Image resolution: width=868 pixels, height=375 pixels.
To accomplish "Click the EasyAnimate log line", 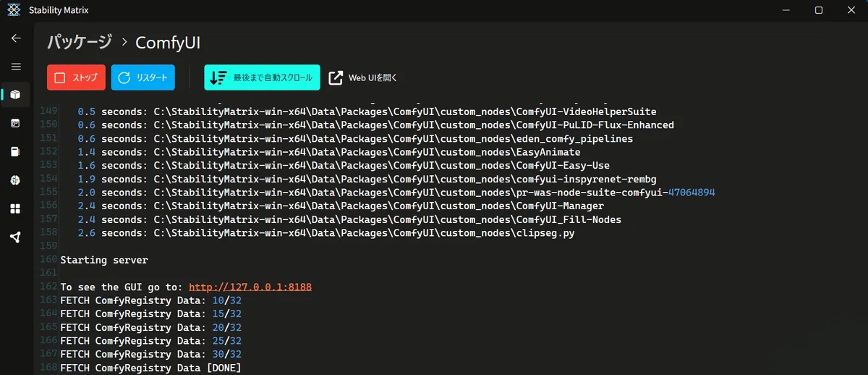I will tap(329, 153).
